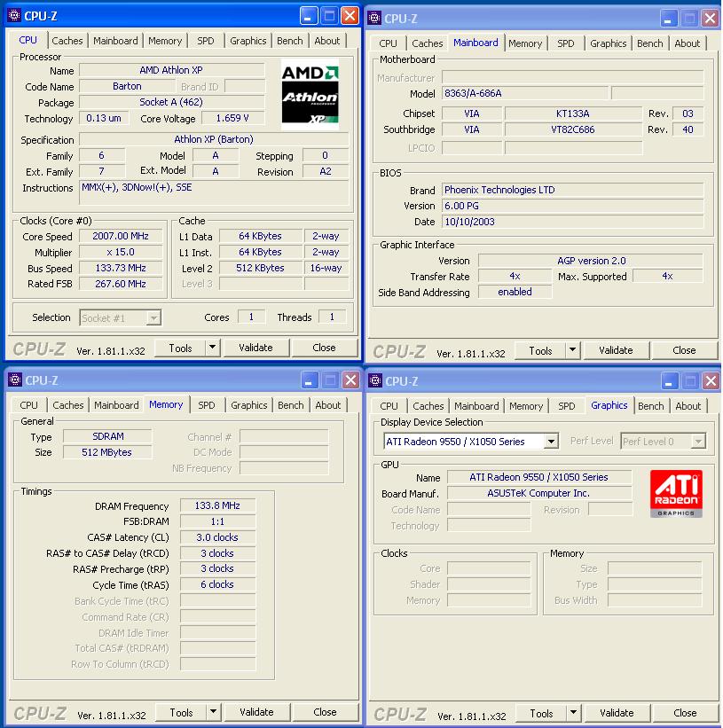Click the Core Speed value 2007.00 MHz

(121, 237)
